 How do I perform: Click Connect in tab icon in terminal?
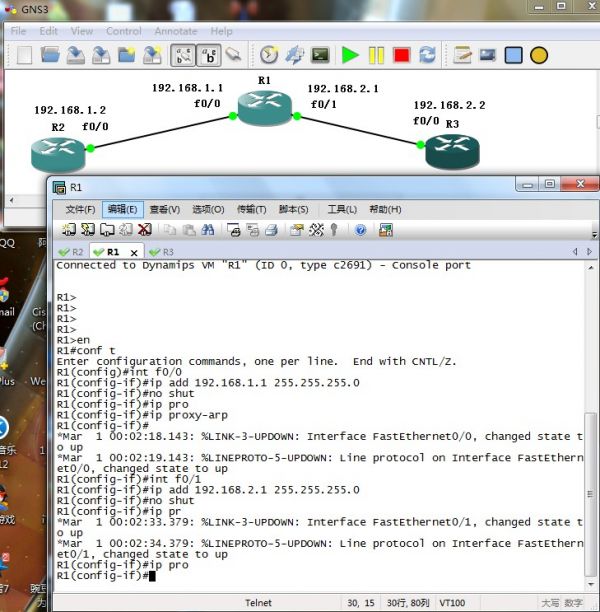[107, 230]
